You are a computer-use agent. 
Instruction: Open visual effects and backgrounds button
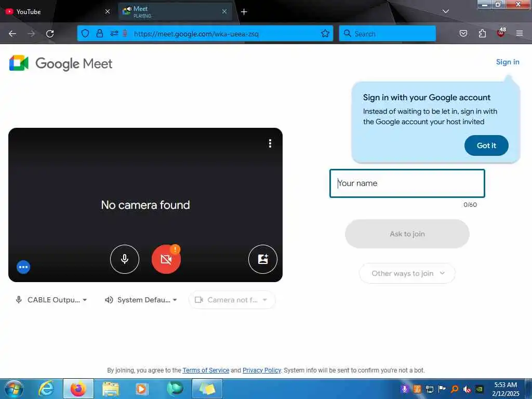(262, 259)
